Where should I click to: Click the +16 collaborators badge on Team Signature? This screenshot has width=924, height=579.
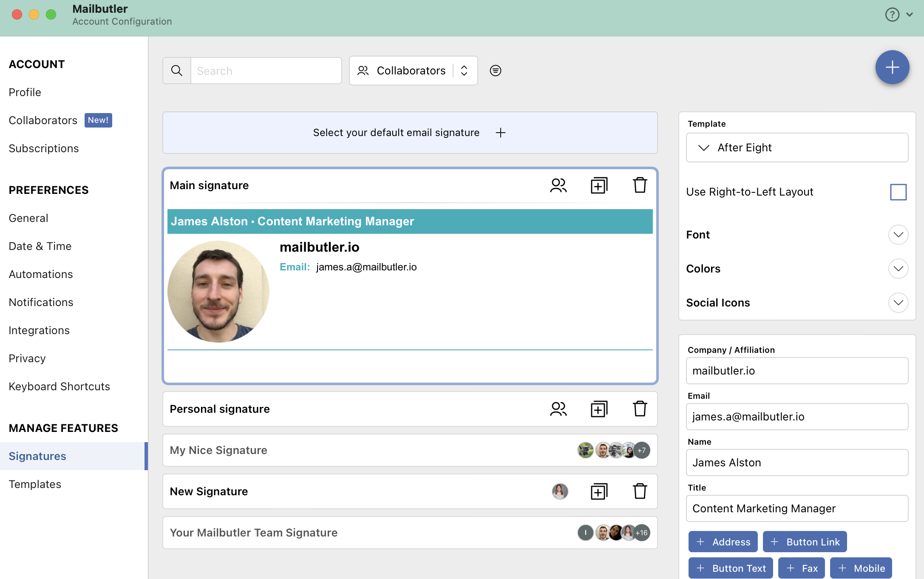(x=642, y=533)
